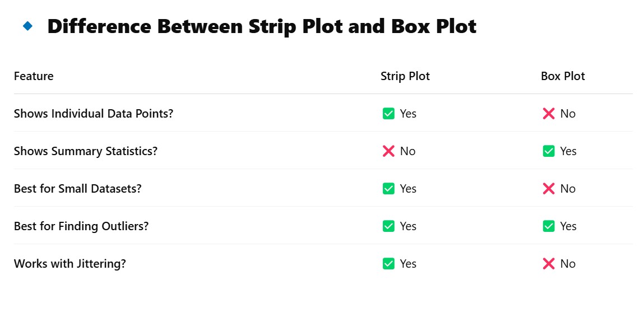Screen dimensions: 644x331
Task: Click green checkmark for Strip Plot small datasets
Action: 388,189
